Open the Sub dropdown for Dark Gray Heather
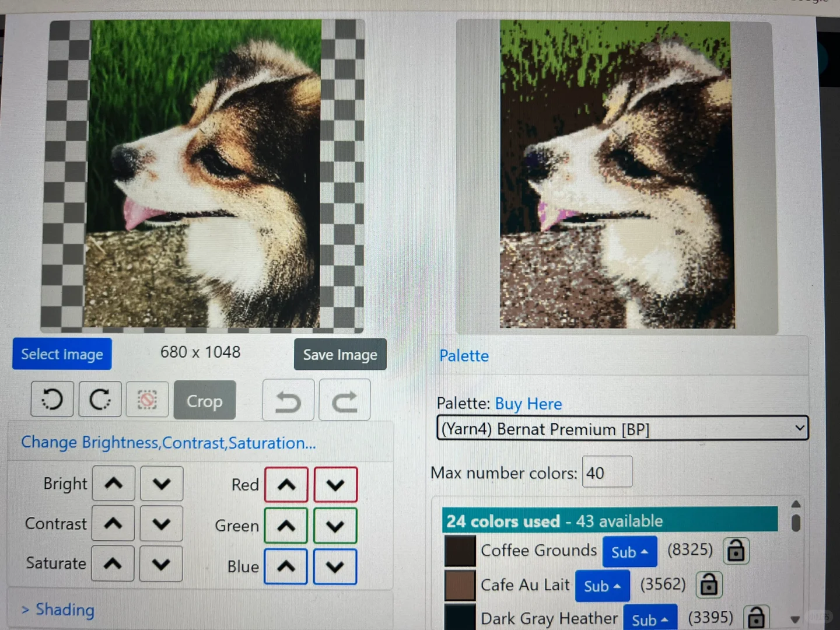The image size is (840, 630). [650, 618]
